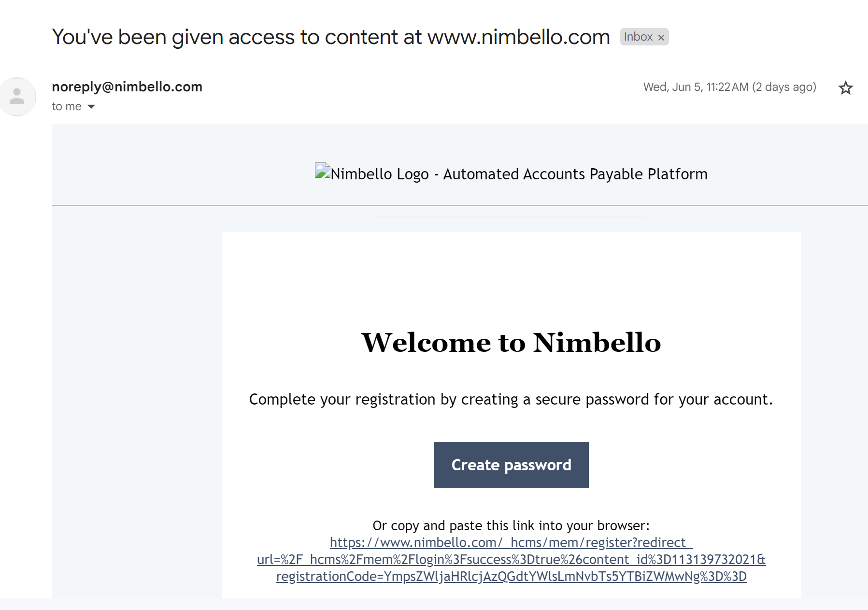
Task: Open the https://www.nimbello.com registration link
Action: [x=511, y=542]
